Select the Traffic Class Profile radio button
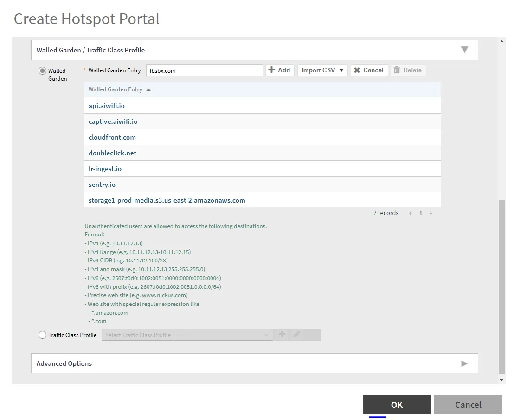This screenshot has height=420, width=514. pos(42,335)
